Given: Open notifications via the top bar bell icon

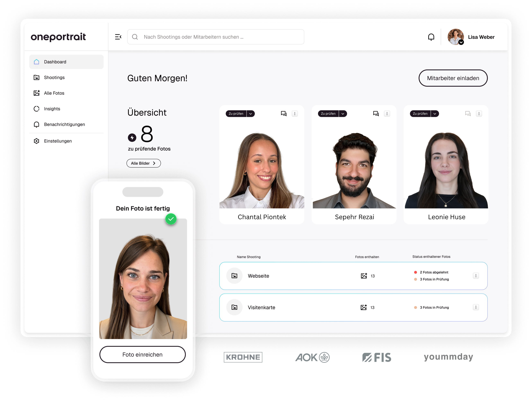Looking at the screenshot, I should tap(431, 37).
